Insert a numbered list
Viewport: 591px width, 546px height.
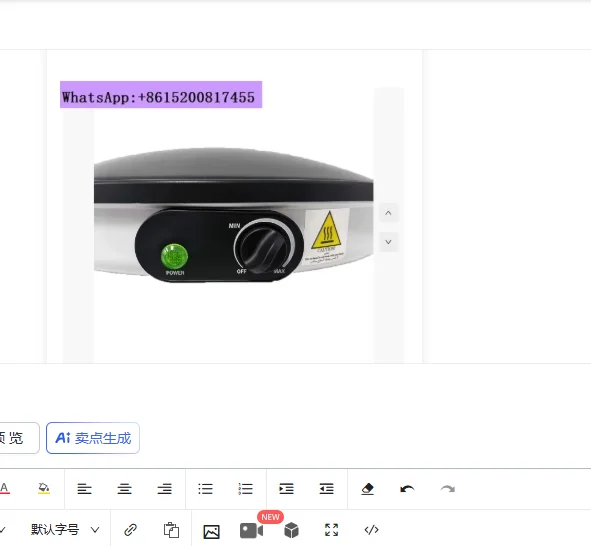pyautogui.click(x=245, y=489)
